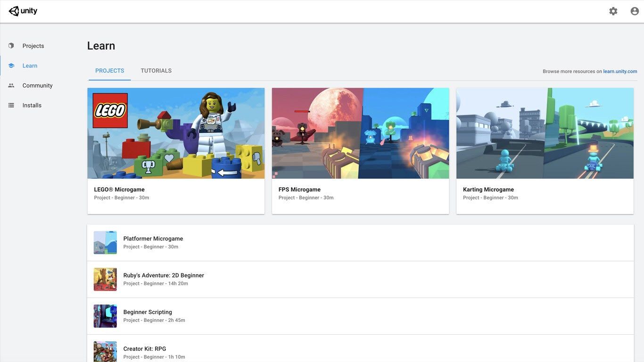
Task: Open the learn.unity.com link
Action: pos(620,72)
